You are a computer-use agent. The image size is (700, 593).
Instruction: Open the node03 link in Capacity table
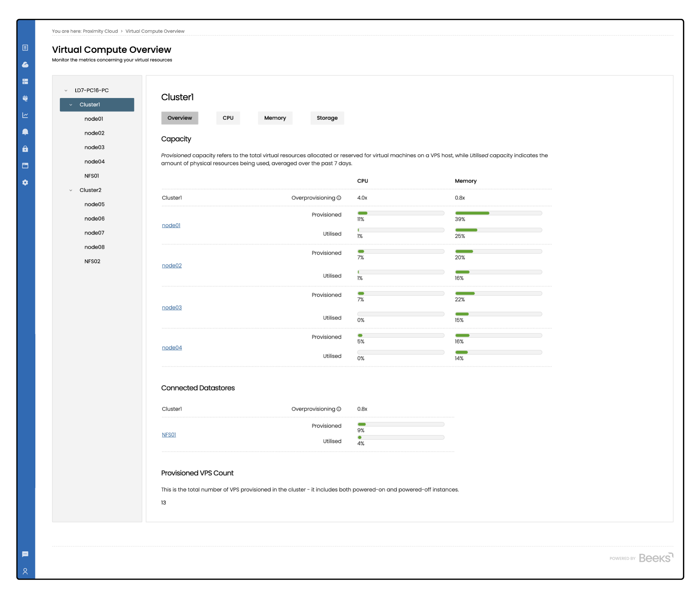point(171,308)
